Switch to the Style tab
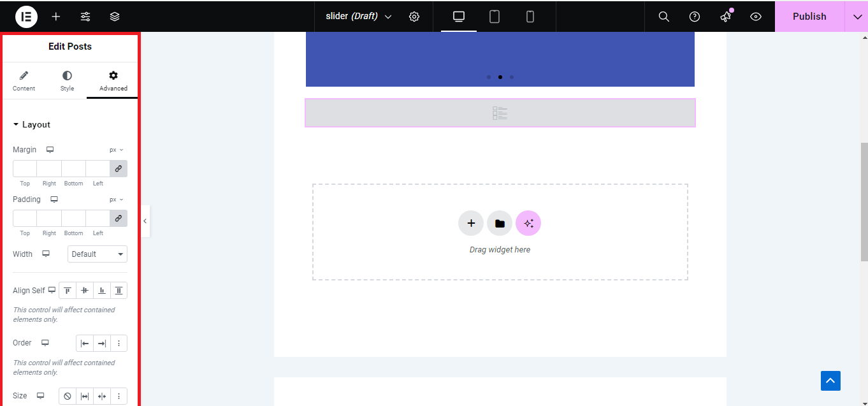The height and width of the screenshot is (406, 868). [x=68, y=81]
